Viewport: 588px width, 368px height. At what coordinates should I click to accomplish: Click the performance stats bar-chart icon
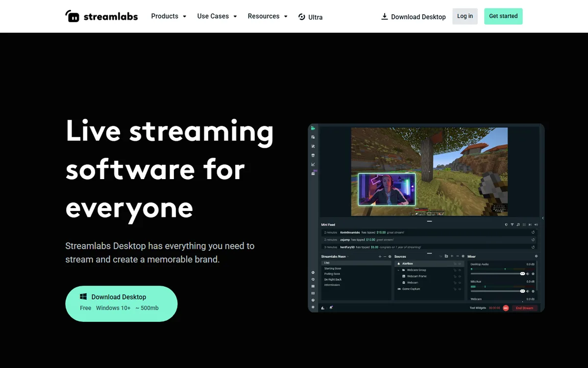click(322, 308)
